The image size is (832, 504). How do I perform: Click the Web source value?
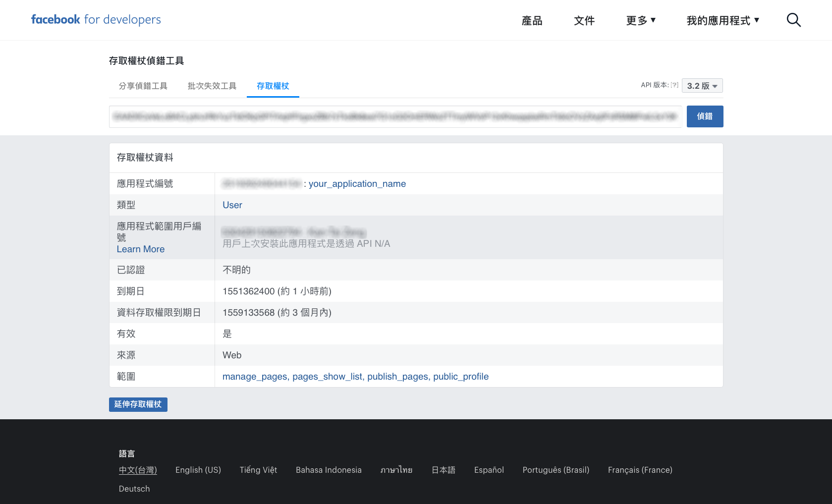[232, 355]
